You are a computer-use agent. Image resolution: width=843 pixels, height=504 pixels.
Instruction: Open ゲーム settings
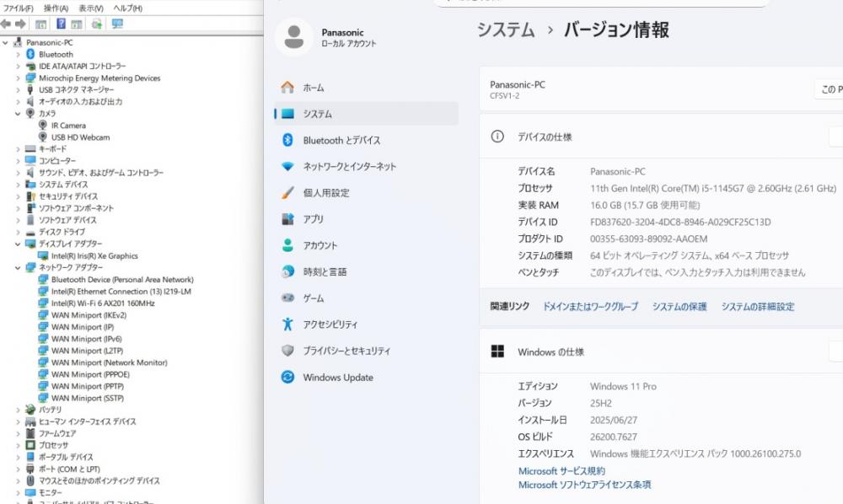[366, 298]
